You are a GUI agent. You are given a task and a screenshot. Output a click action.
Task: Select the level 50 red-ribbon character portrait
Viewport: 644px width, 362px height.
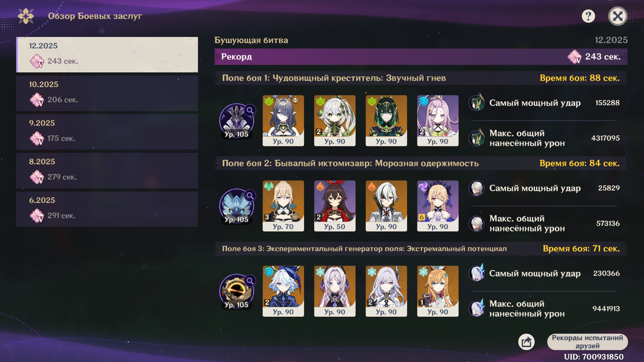click(x=335, y=206)
